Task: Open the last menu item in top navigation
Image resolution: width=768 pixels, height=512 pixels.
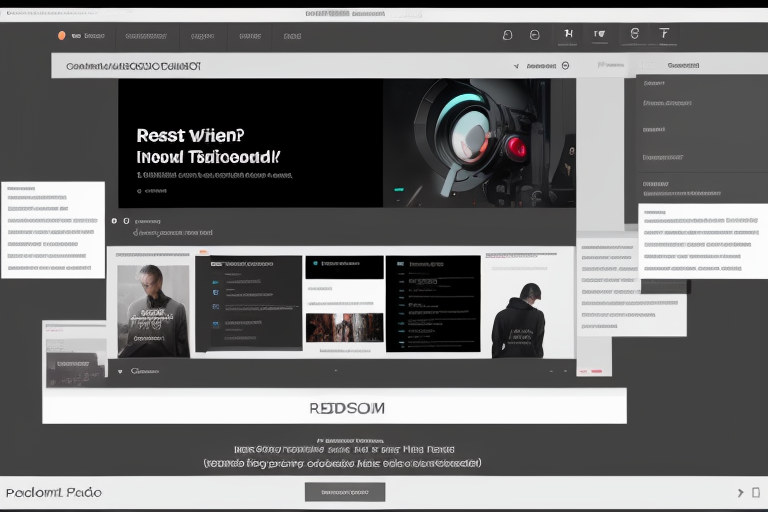Action: pos(292,36)
